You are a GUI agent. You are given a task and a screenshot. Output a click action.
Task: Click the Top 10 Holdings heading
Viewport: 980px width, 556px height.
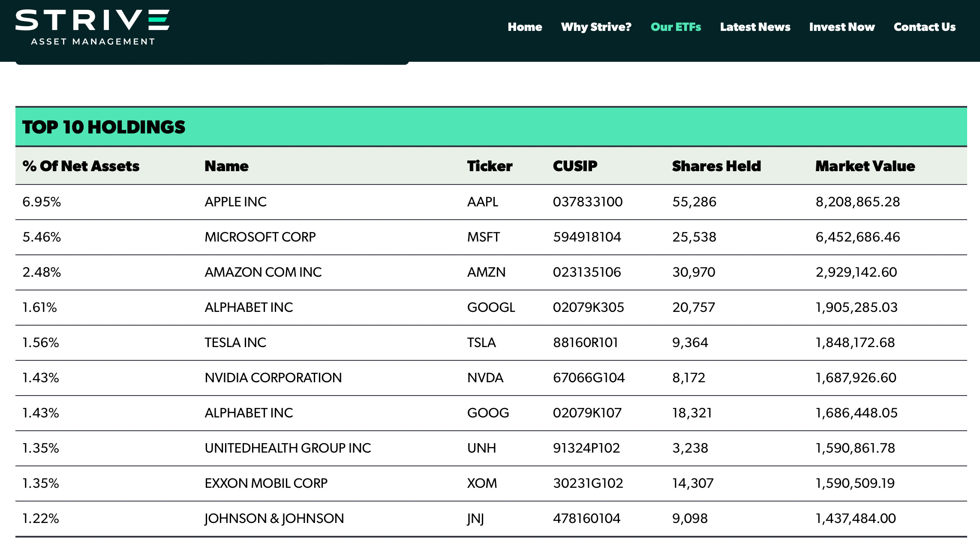[x=104, y=127]
